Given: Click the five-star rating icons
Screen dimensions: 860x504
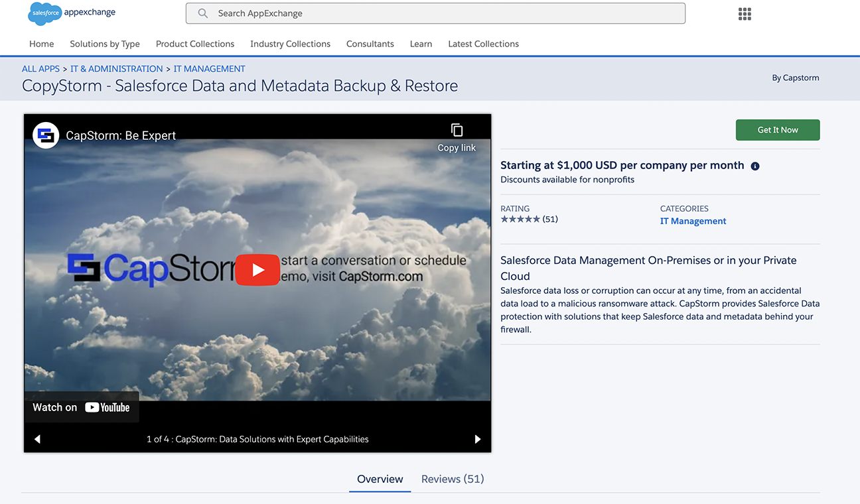Looking at the screenshot, I should pos(520,219).
